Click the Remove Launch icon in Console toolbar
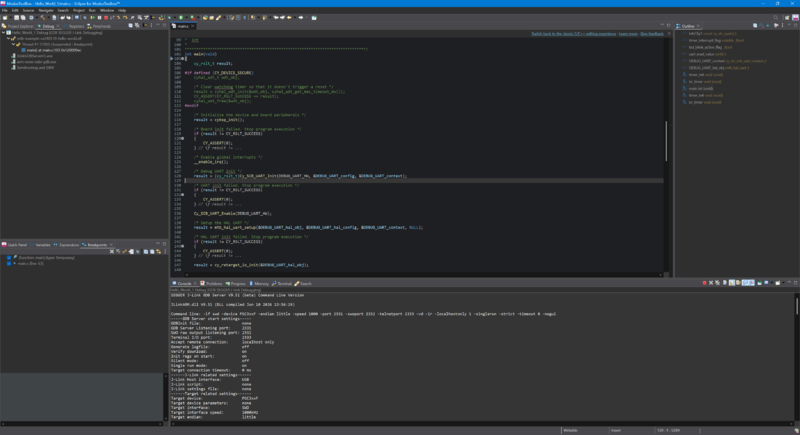800x435 pixels. click(711, 283)
